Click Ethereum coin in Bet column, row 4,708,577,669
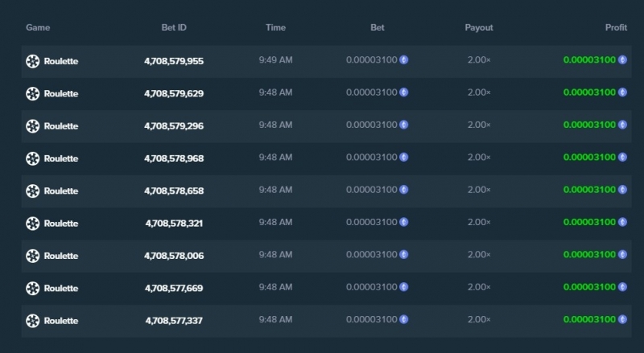The width and height of the screenshot is (644, 353). (x=404, y=287)
